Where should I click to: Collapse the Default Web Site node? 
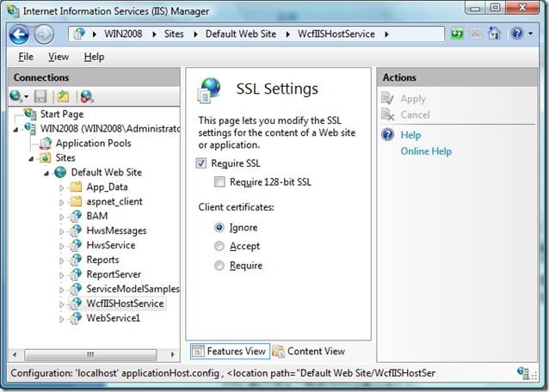46,174
